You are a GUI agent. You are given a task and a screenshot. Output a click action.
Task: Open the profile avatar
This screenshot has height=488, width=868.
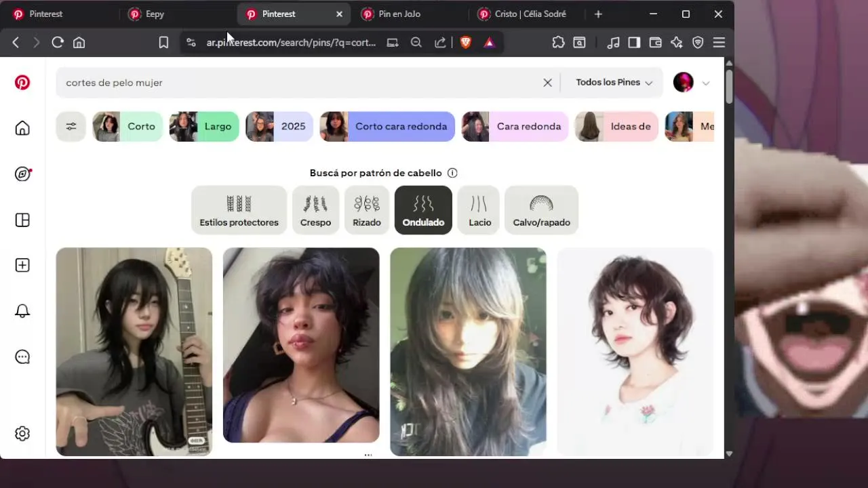point(684,83)
